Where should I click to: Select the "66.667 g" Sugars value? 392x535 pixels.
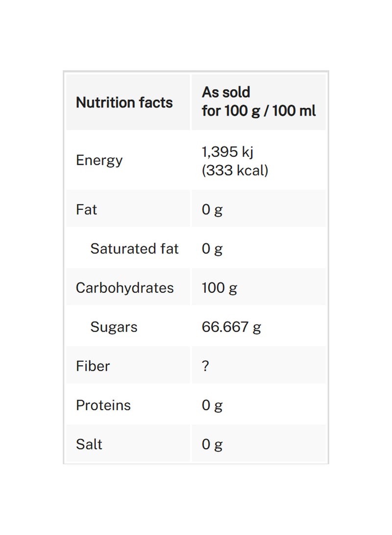[231, 327]
